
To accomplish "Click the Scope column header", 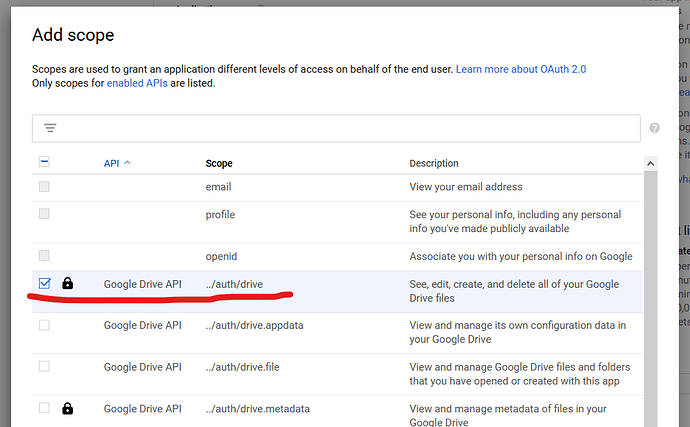I will coord(219,163).
